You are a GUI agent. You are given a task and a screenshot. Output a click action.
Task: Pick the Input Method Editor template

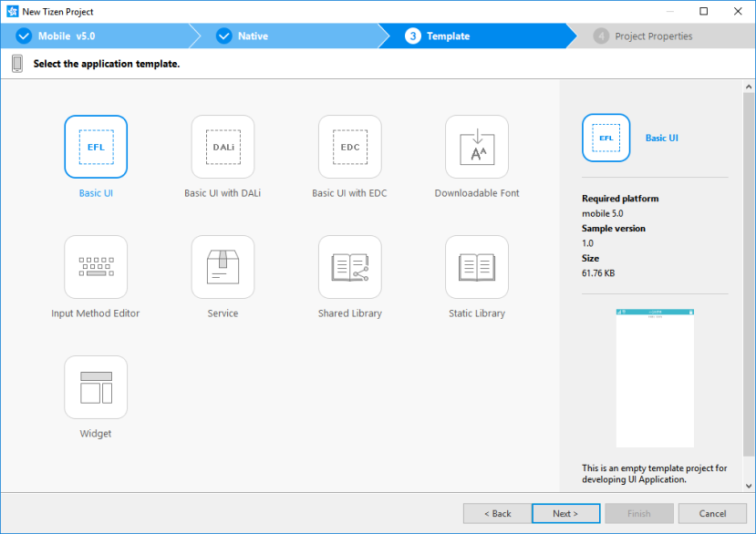pos(95,267)
